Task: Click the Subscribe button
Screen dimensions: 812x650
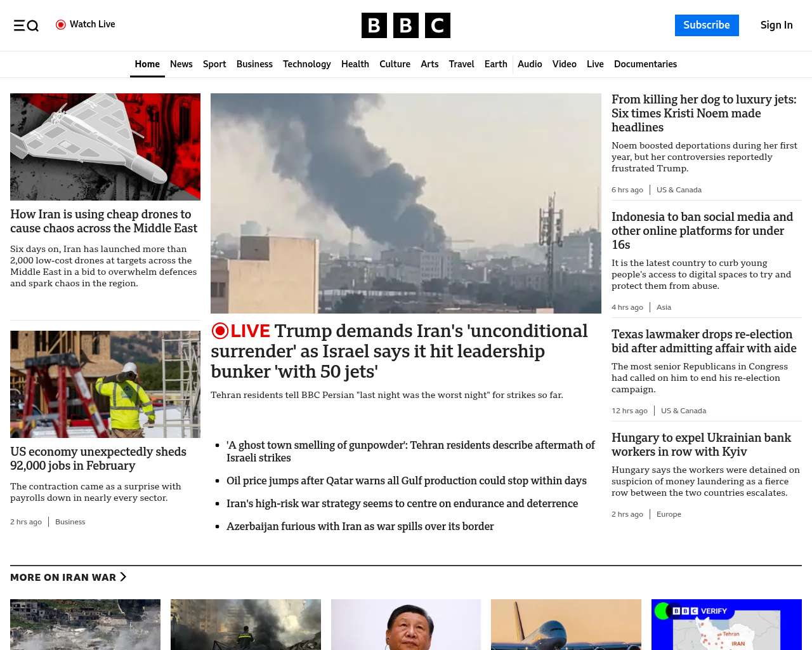Action: click(x=707, y=25)
